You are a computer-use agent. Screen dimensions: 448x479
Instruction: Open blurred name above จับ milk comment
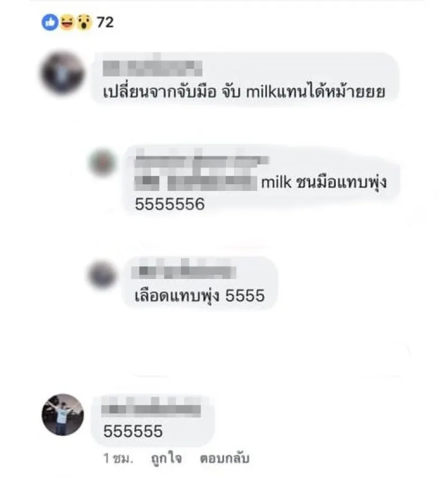(152, 68)
